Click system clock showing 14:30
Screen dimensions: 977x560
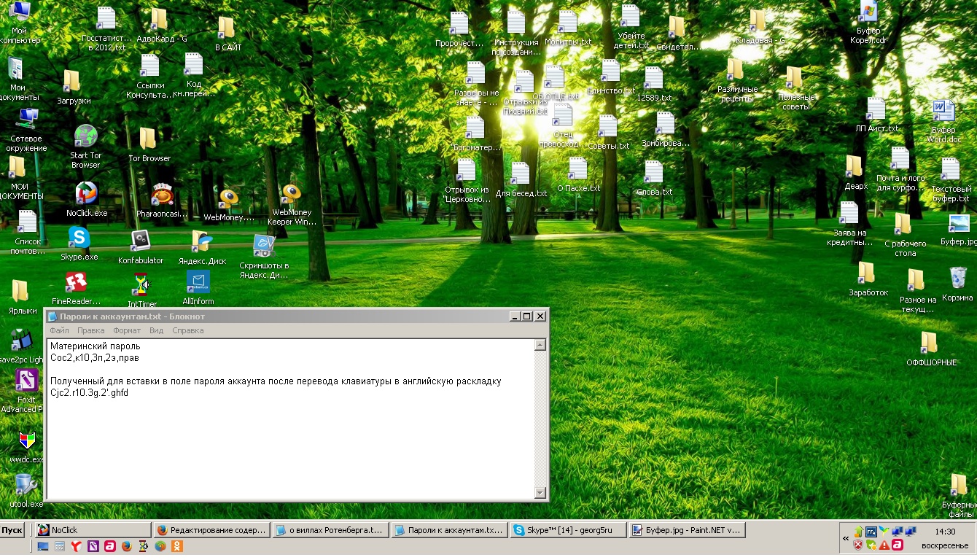945,532
